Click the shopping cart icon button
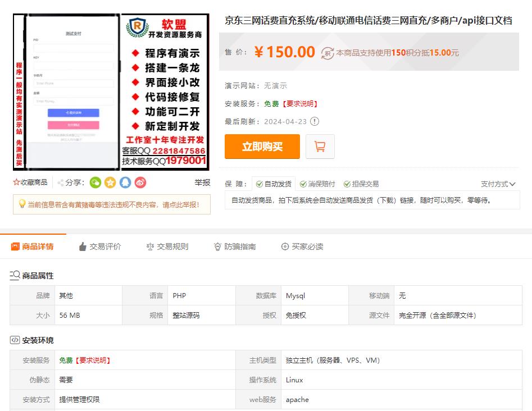Screen dimensions: 532x411 (x=320, y=147)
